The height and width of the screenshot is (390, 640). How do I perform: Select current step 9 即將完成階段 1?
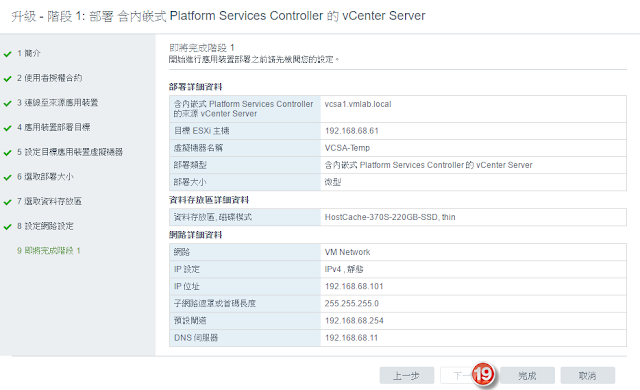tap(49, 250)
